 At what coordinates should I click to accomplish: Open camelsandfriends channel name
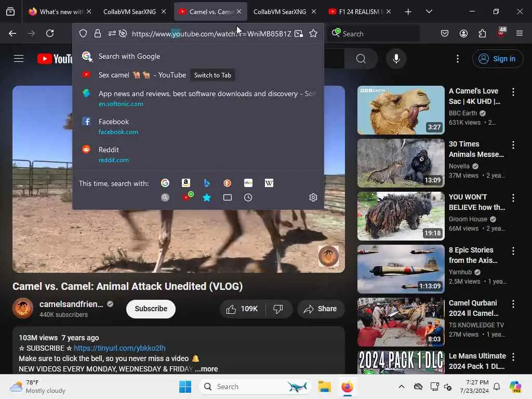pos(71,304)
